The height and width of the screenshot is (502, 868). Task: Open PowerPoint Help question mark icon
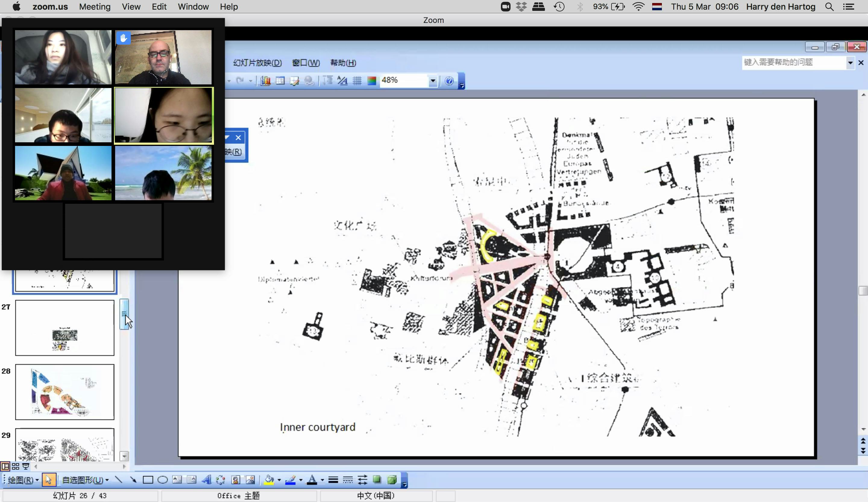[449, 81]
